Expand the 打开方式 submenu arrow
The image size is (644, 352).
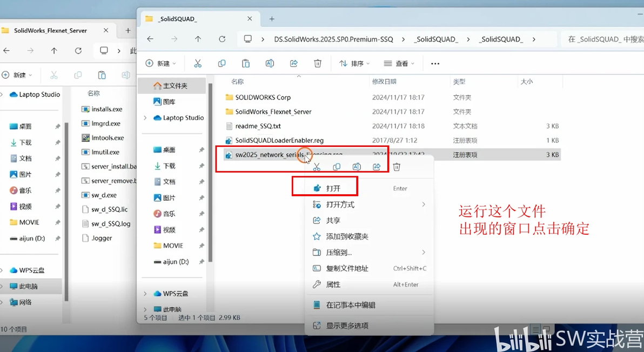point(424,204)
